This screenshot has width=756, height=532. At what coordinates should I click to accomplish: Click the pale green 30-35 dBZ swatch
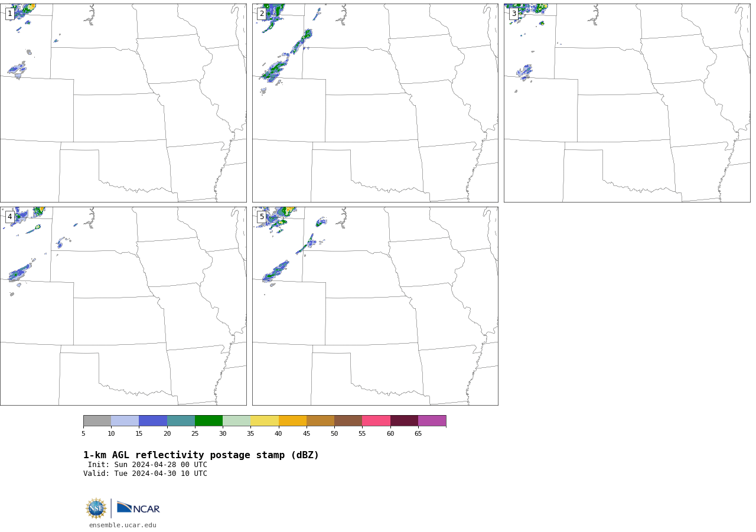click(236, 421)
